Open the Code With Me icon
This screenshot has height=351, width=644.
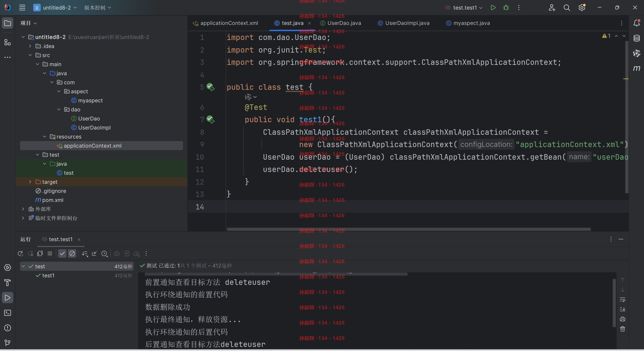pyautogui.click(x=552, y=8)
